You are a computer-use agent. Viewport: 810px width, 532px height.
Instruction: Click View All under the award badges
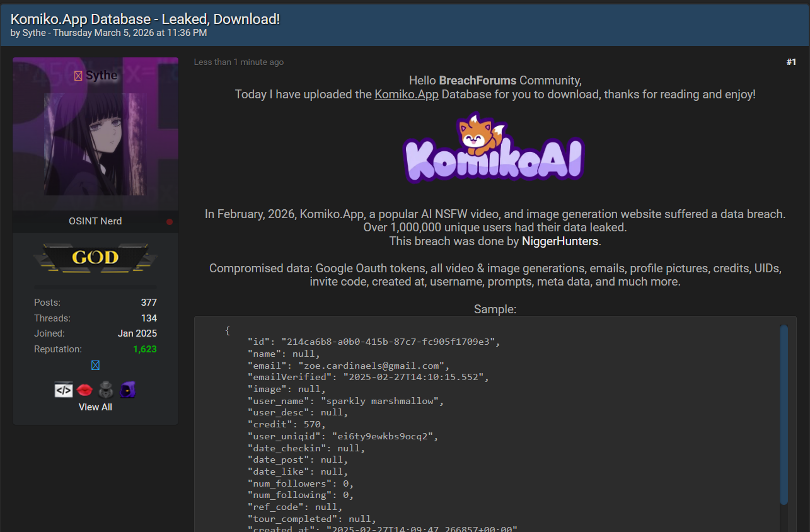coord(95,407)
